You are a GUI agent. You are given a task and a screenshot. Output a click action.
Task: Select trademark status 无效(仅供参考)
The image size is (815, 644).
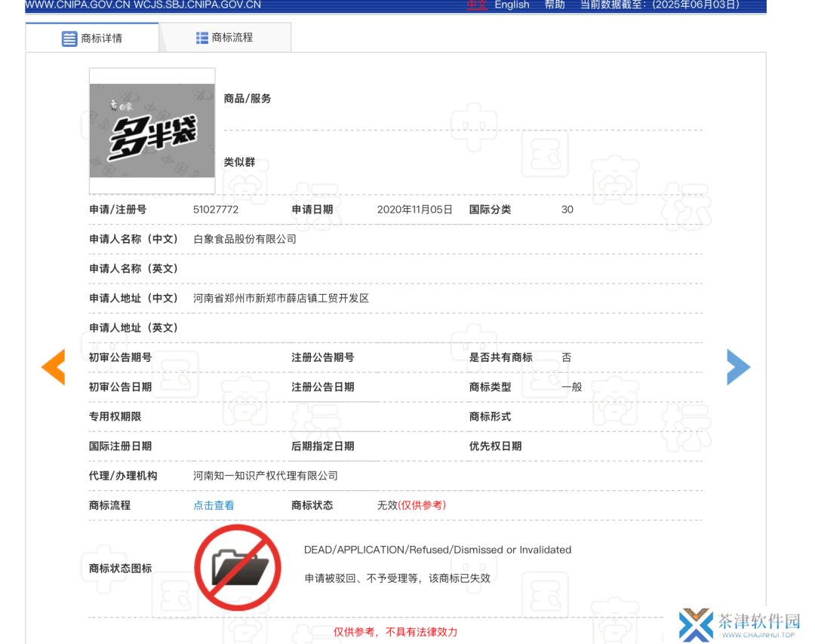pos(412,505)
